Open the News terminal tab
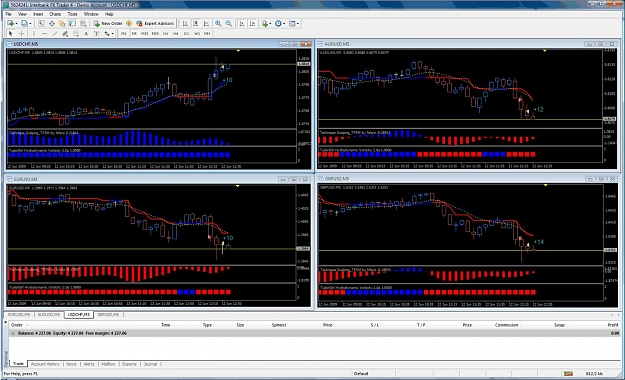 pyautogui.click(x=71, y=364)
